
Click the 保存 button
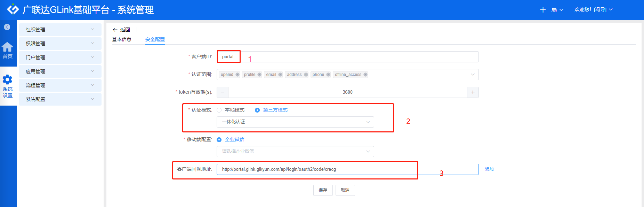323,190
